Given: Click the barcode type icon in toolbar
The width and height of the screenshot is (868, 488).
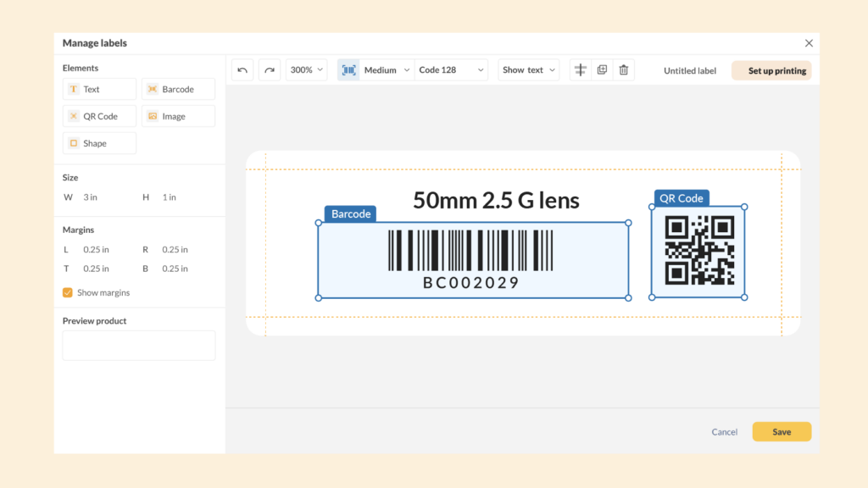Looking at the screenshot, I should 348,70.
